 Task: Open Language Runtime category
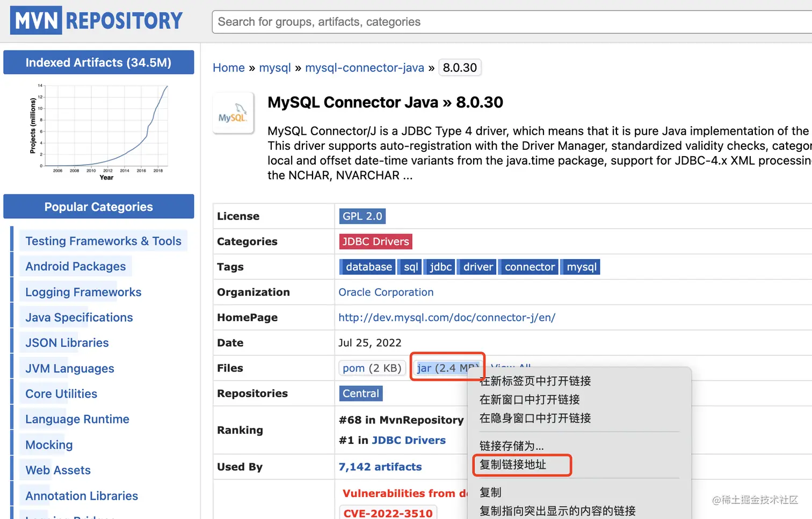click(x=77, y=419)
